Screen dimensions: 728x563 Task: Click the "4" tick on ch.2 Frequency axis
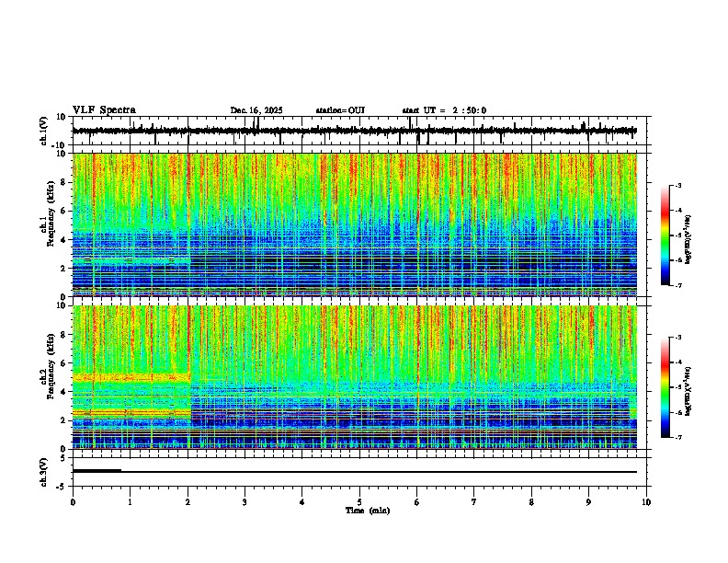click(x=64, y=392)
